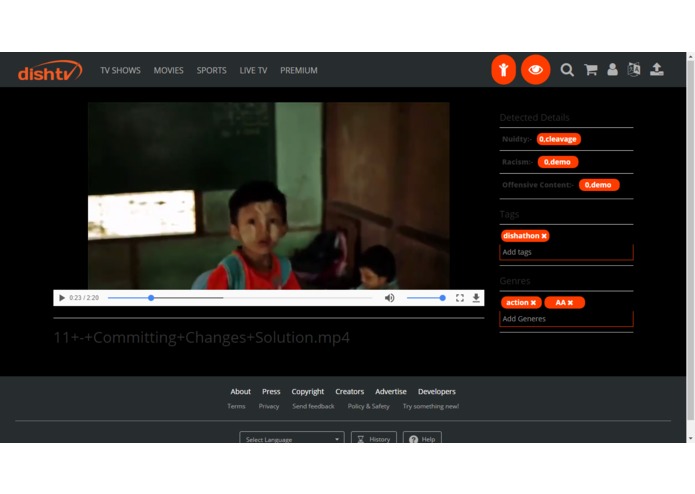Click the dishtv logo

click(50, 70)
